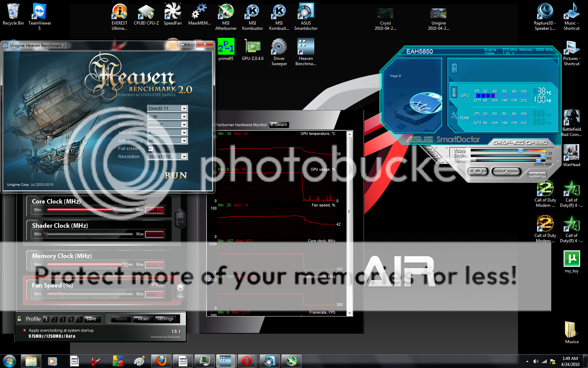The image size is (588, 368).
Task: Click SmartDoctor battery power icon
Action: click(x=454, y=68)
